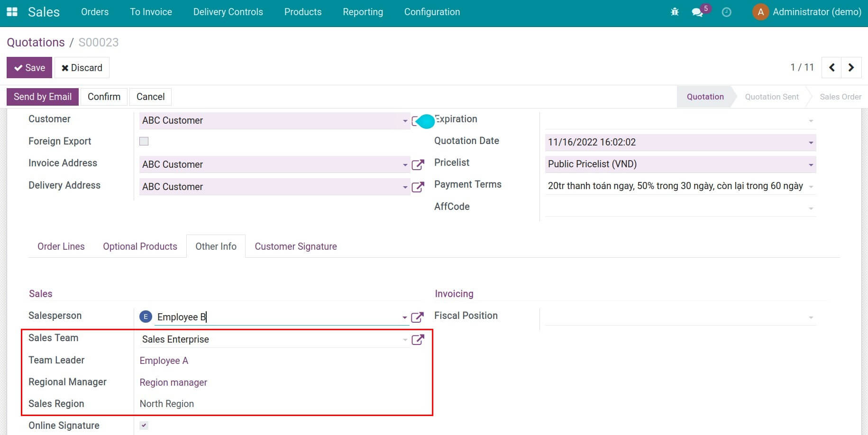
Task: Open ABC Customer via Invoice Address external link icon
Action: 418,164
